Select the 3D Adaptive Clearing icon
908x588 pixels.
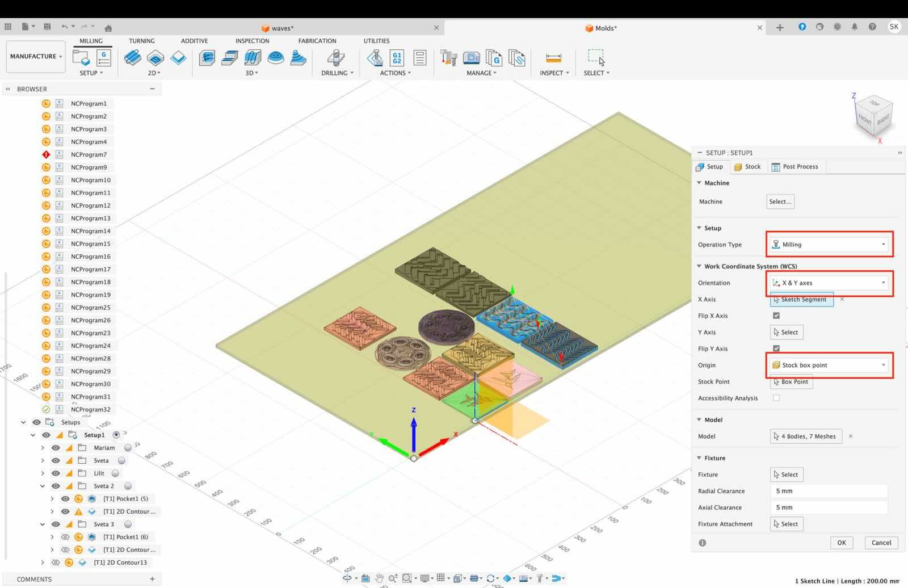coord(207,57)
